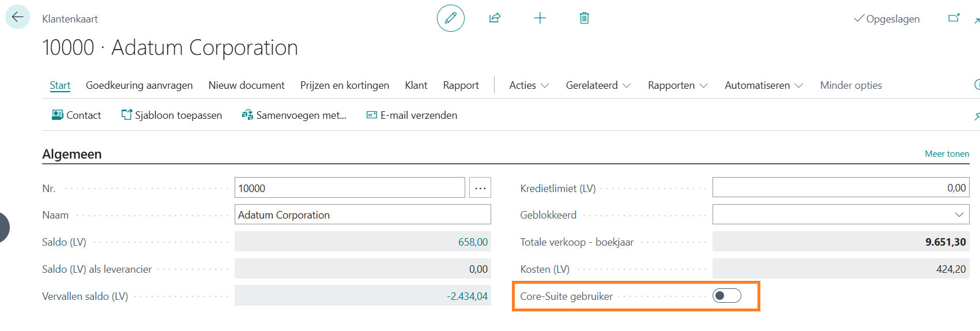Click the Meer tonen link
The image size is (980, 331).
[947, 154]
